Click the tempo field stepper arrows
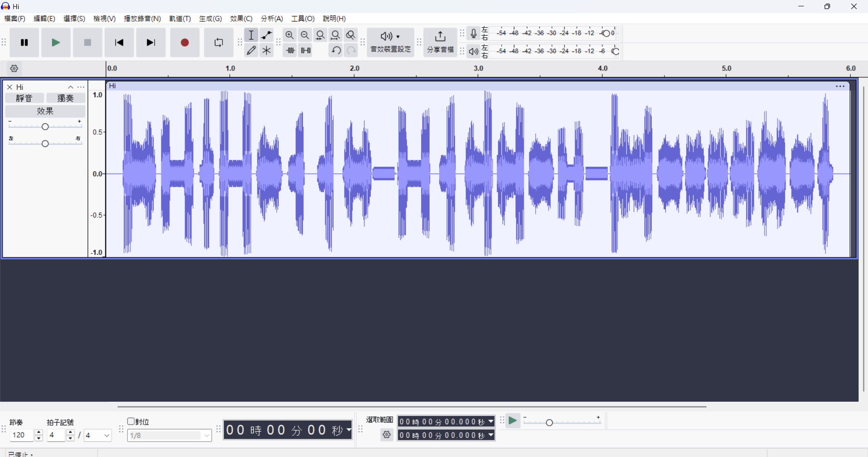Screen dimensions: 868x457 pos(39,435)
